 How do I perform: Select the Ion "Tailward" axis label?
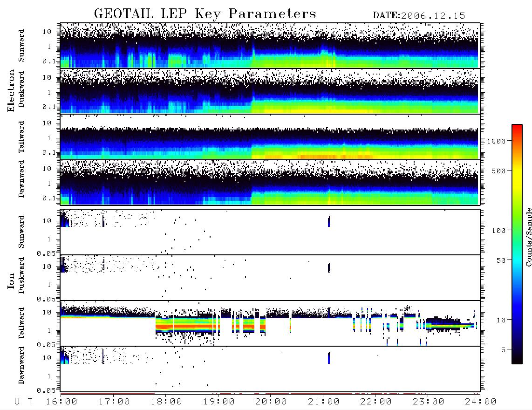tap(21, 323)
